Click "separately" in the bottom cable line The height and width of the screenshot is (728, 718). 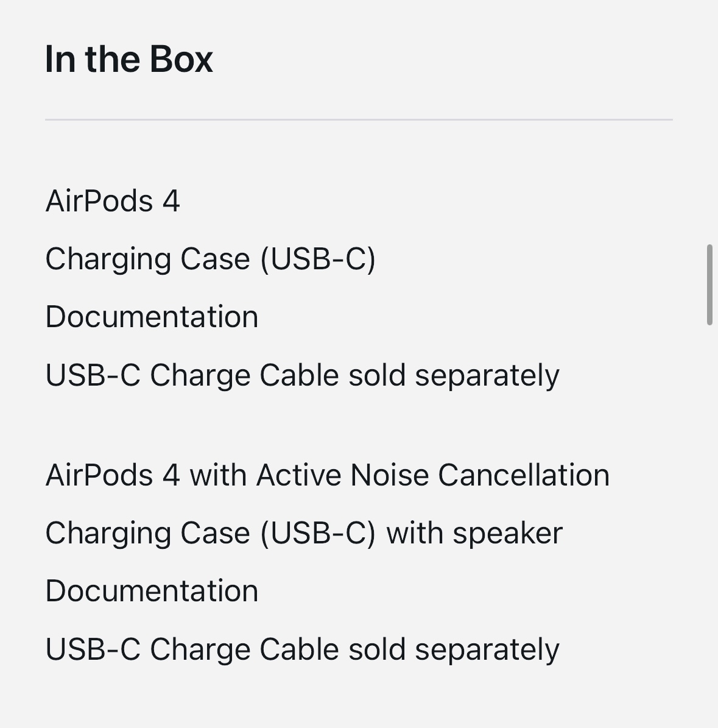click(487, 651)
